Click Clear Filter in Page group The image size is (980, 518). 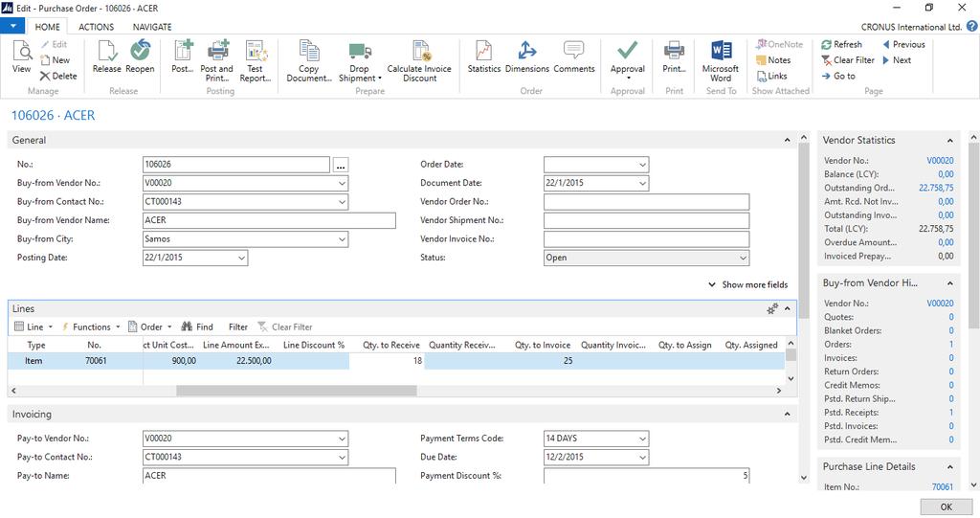848,60
